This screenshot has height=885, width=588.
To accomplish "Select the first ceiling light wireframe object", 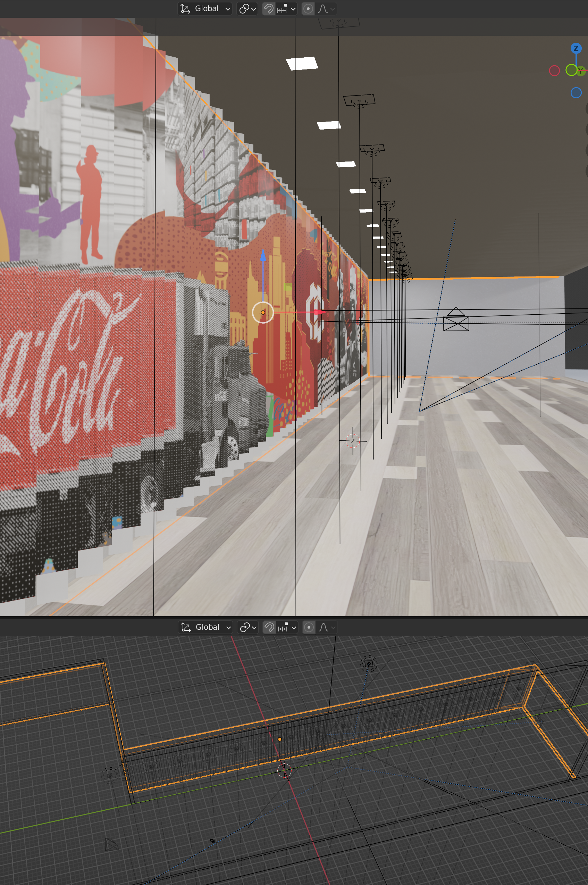I will point(359,101).
